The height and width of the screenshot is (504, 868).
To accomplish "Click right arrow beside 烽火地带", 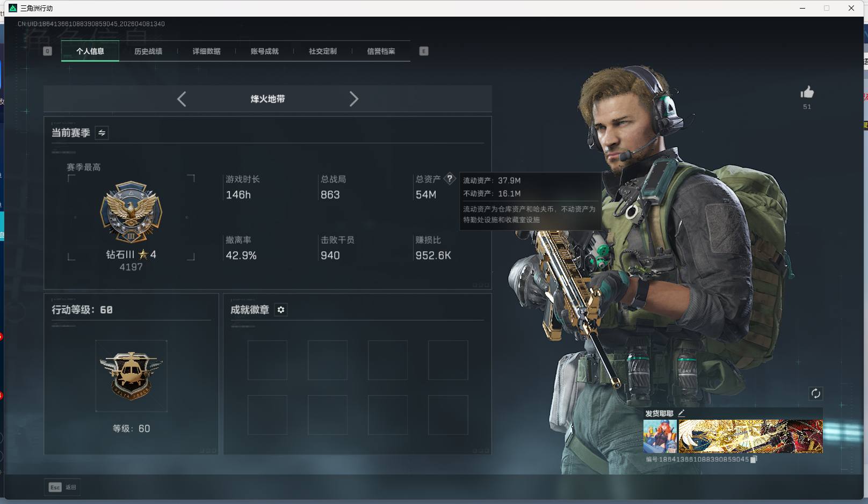I will click(x=354, y=99).
